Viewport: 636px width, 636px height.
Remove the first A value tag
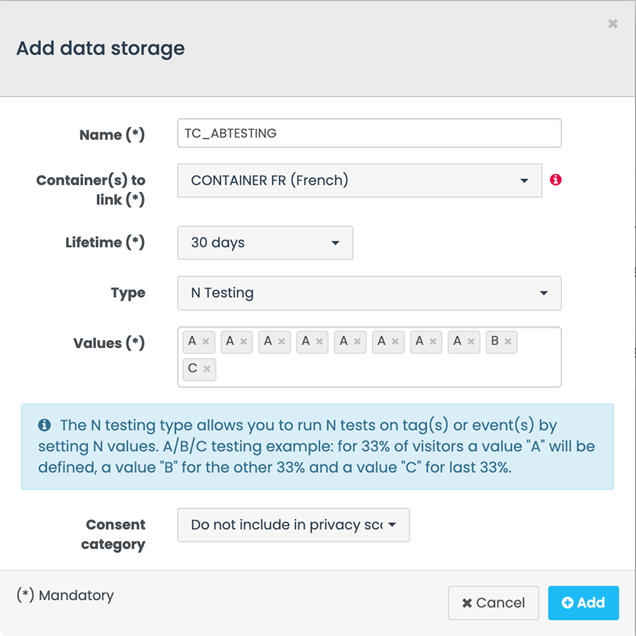click(206, 342)
